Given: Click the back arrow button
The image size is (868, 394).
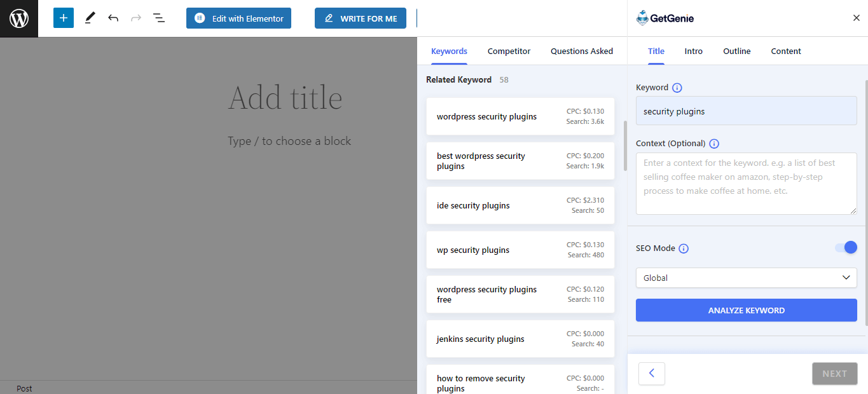Looking at the screenshot, I should [652, 374].
